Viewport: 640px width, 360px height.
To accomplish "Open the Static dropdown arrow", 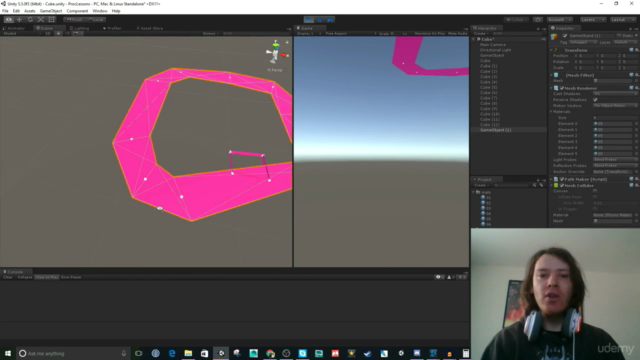I will pos(636,36).
